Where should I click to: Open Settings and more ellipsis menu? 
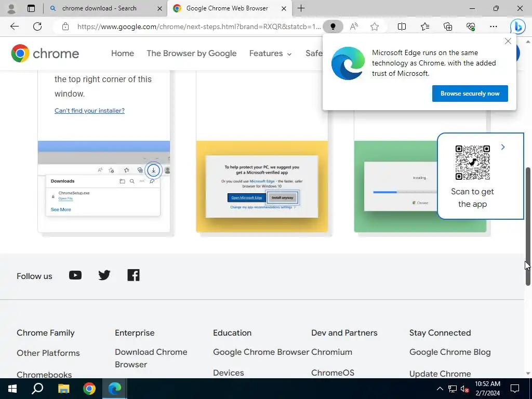[494, 26]
